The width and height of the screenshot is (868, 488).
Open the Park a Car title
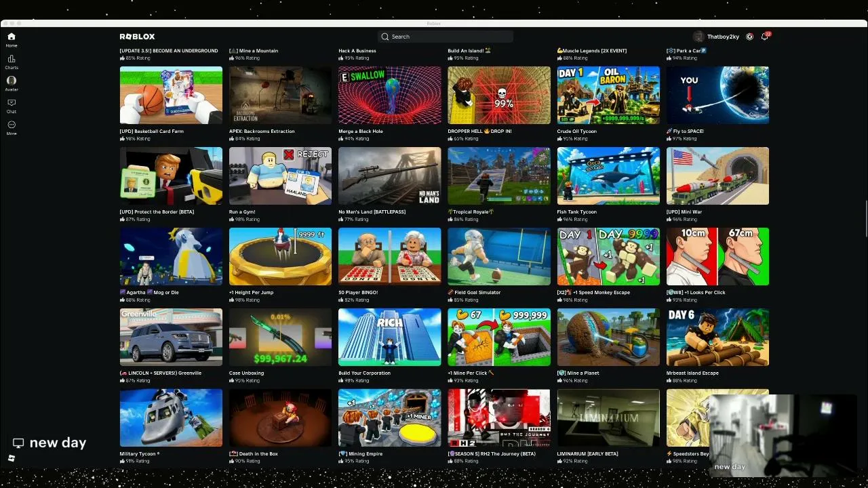686,51
